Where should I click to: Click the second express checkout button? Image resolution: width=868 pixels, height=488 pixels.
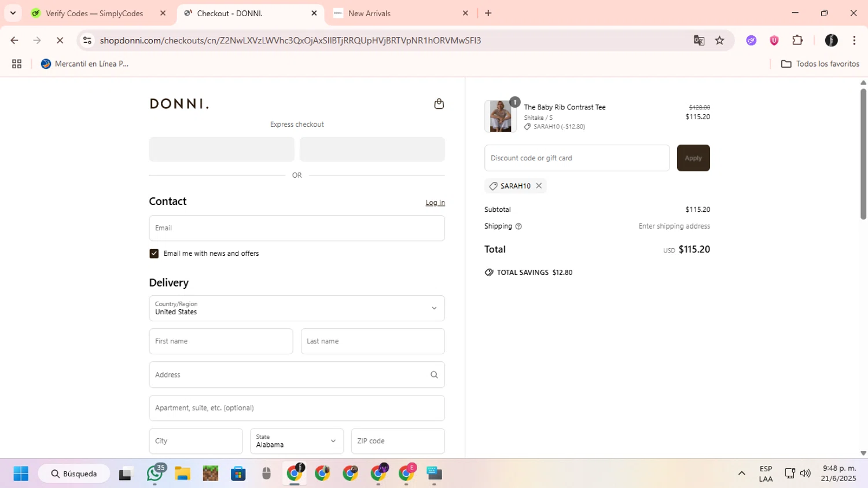[x=372, y=149]
